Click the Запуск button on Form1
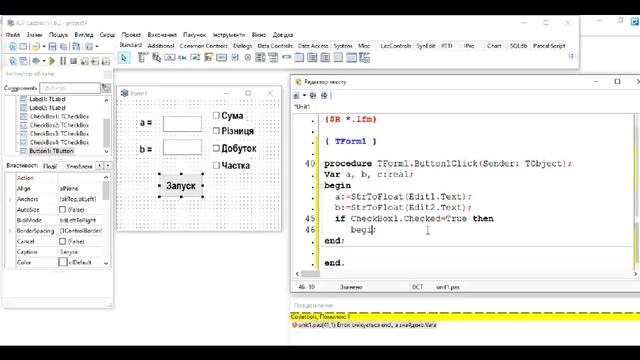 [181, 186]
